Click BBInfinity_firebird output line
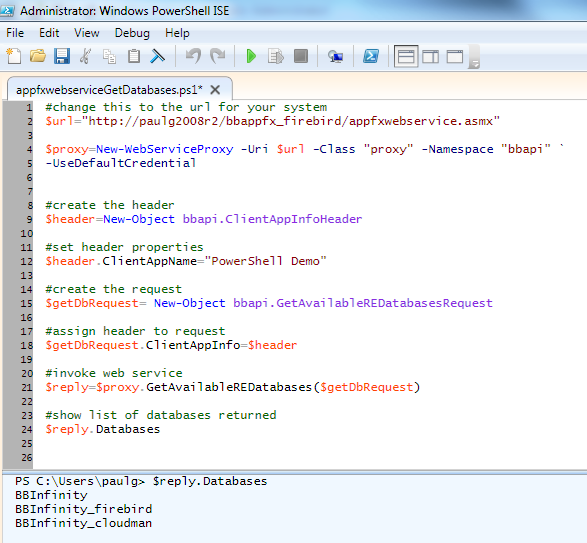This screenshot has height=543, width=587. coord(83,509)
